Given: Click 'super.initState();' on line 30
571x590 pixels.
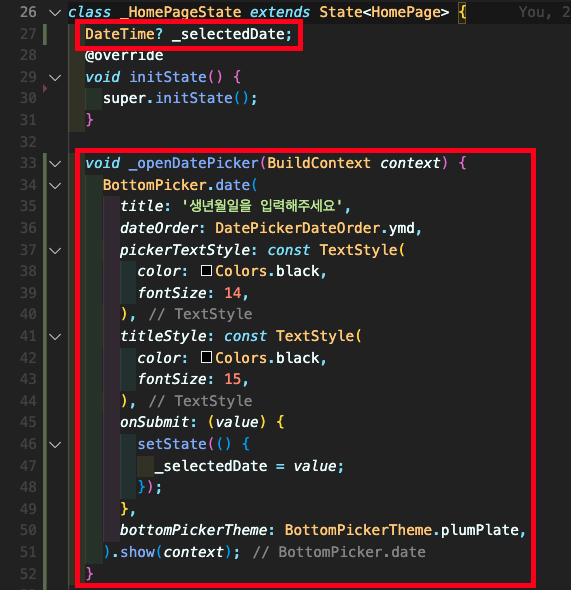Looking at the screenshot, I should pyautogui.click(x=180, y=99).
